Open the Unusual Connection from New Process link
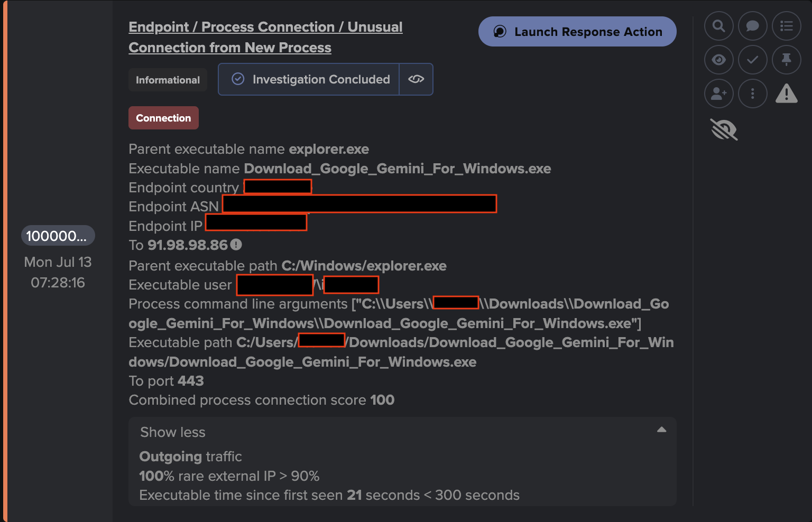Viewport: 812px width, 522px height. pyautogui.click(x=265, y=37)
